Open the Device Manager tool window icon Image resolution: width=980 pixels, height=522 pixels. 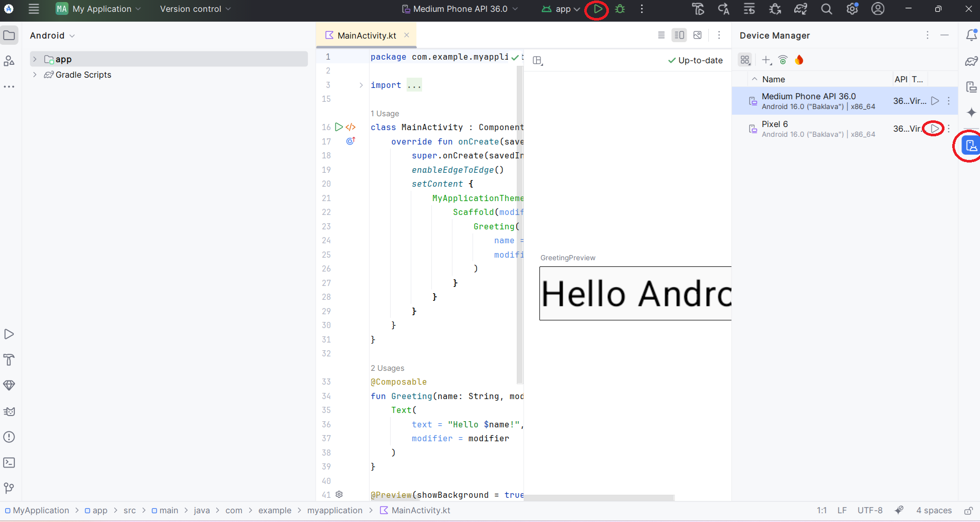971,146
